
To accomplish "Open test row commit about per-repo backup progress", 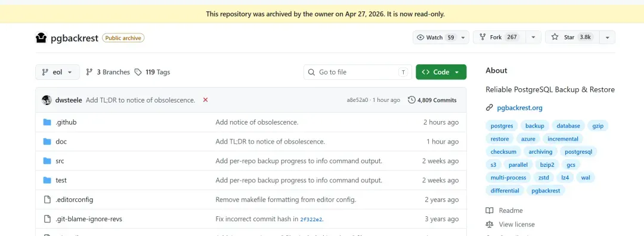I will tap(299, 180).
